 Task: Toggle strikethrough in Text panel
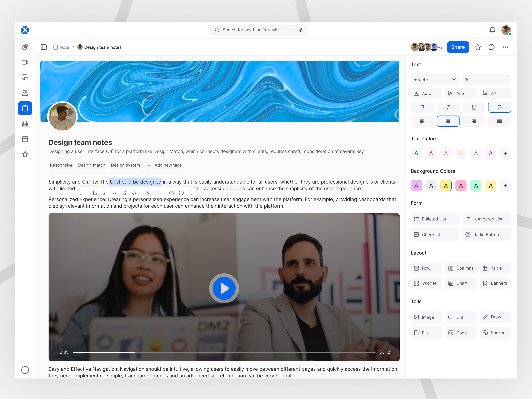tap(499, 107)
